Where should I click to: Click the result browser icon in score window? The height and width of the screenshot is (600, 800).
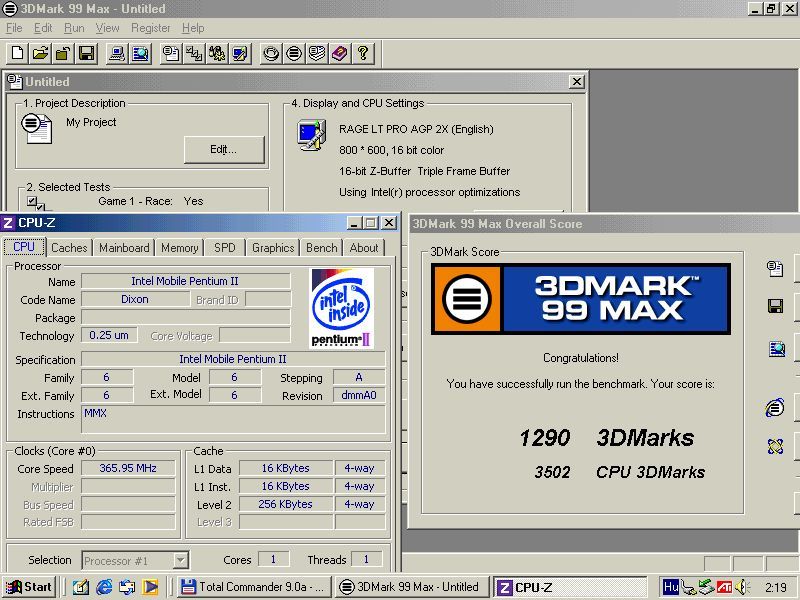tap(777, 349)
